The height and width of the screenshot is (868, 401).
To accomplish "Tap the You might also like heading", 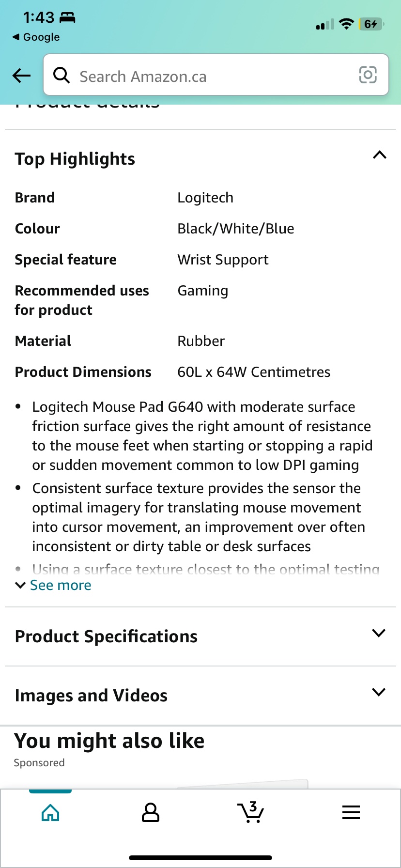I will click(x=109, y=740).
